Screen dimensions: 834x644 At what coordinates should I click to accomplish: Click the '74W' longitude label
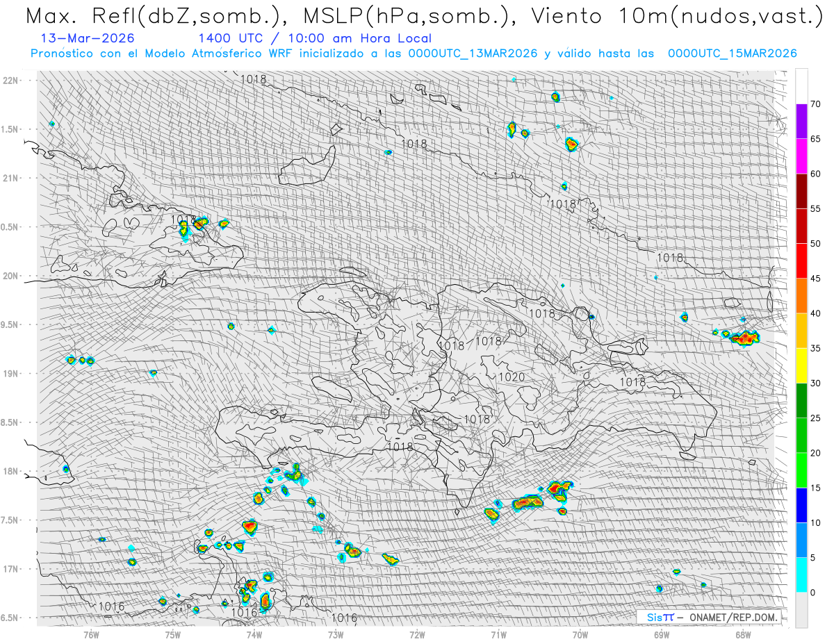(x=254, y=634)
